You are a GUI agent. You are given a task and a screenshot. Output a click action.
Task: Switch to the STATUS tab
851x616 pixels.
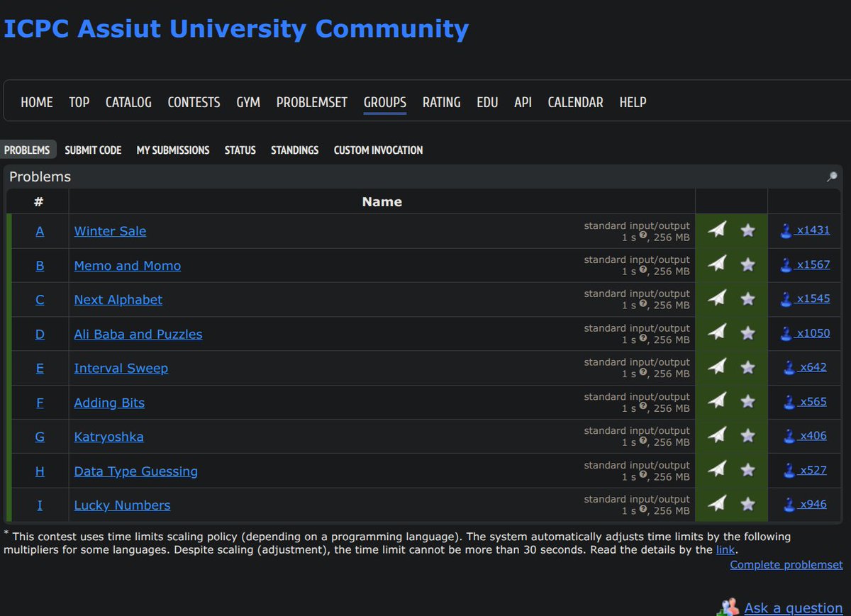coord(240,150)
